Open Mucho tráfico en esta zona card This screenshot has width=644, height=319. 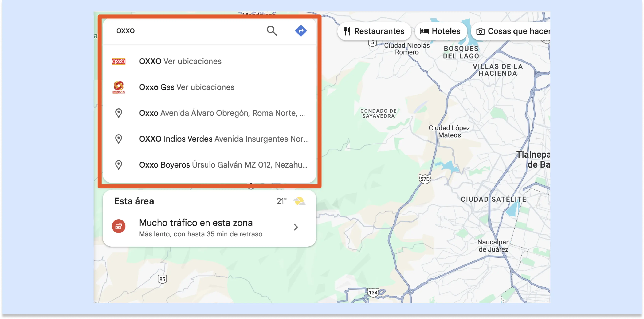tap(210, 227)
